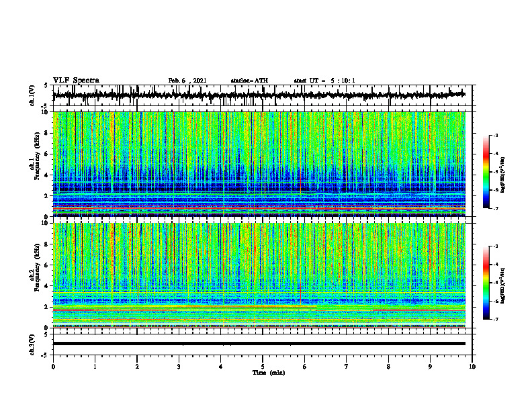The width and height of the screenshot is (532, 411).
Task: Click the "station= ATH" header label
Action: (x=249, y=81)
